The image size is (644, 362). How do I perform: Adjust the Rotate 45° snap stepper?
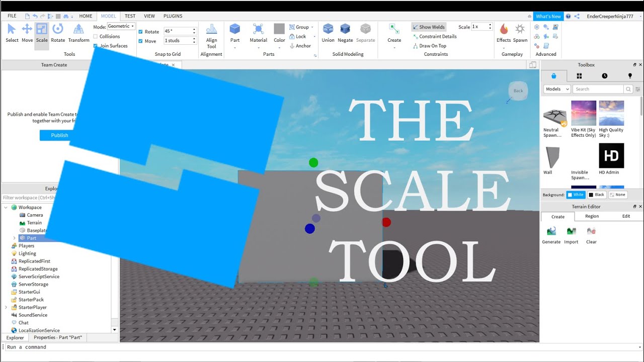[194, 31]
